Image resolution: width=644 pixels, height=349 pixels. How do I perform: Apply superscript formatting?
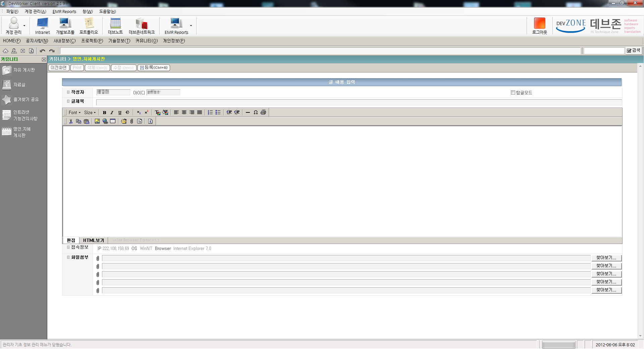click(146, 112)
